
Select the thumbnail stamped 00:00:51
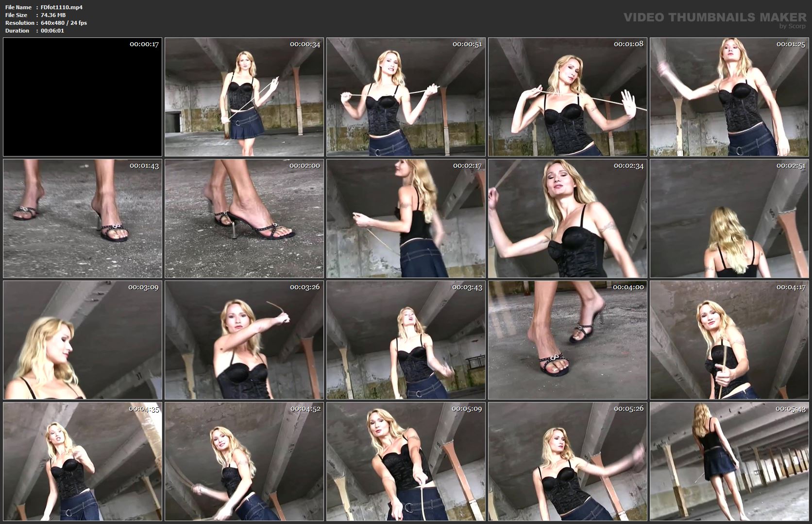(406, 97)
